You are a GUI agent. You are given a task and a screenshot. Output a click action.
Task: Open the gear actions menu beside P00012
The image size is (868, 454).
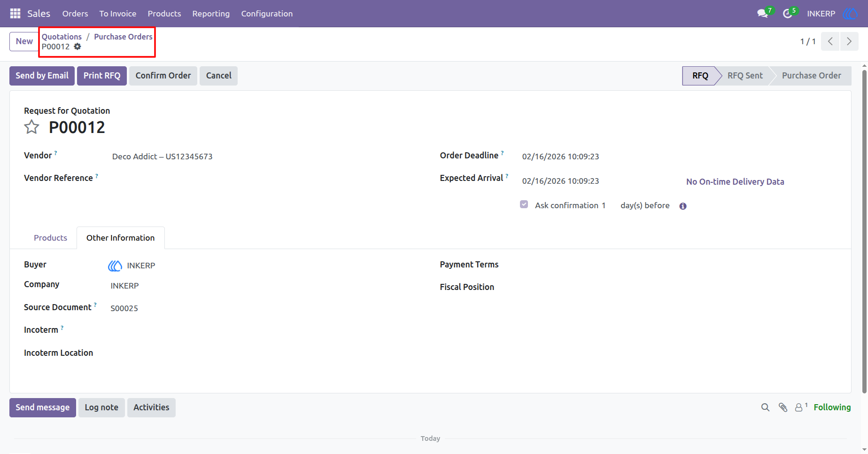click(x=77, y=47)
